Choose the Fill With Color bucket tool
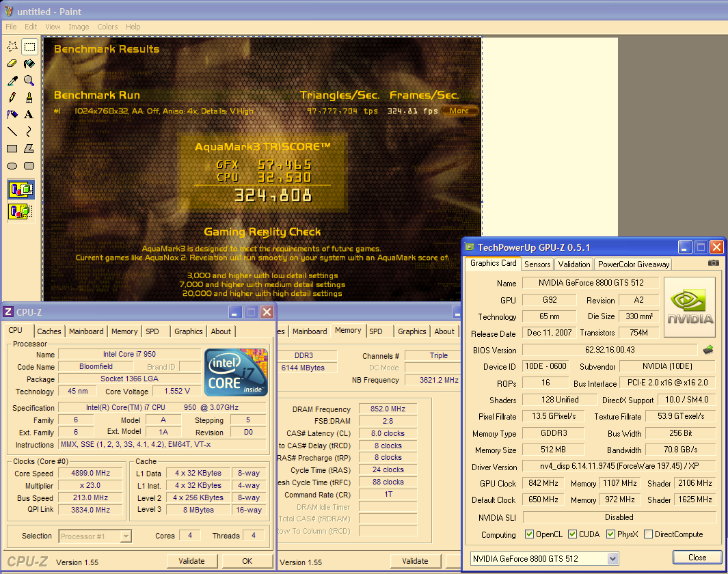The width and height of the screenshot is (728, 574). pos(29,64)
